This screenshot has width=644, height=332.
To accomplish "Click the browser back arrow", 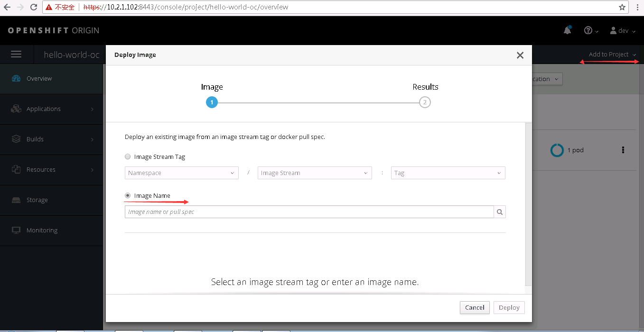I will pos(7,7).
